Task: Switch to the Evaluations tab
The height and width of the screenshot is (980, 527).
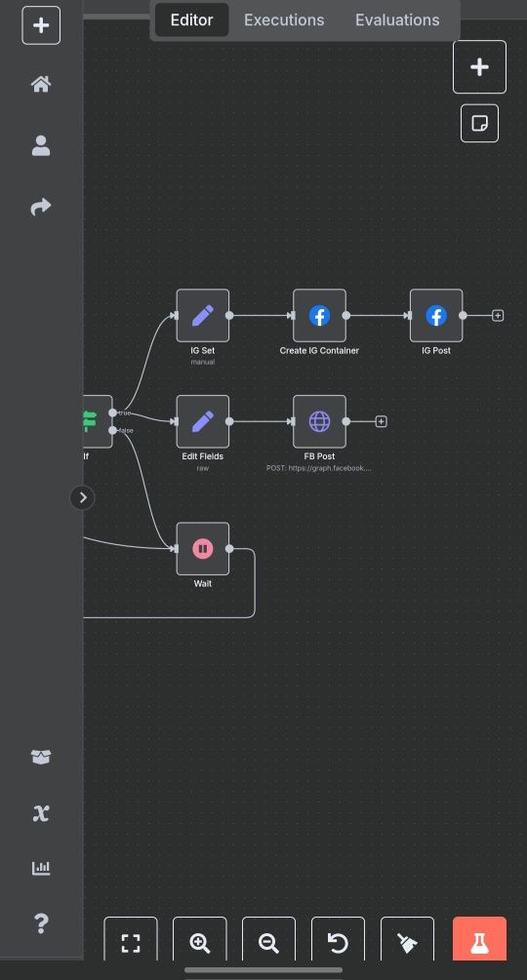Action: coord(397,20)
